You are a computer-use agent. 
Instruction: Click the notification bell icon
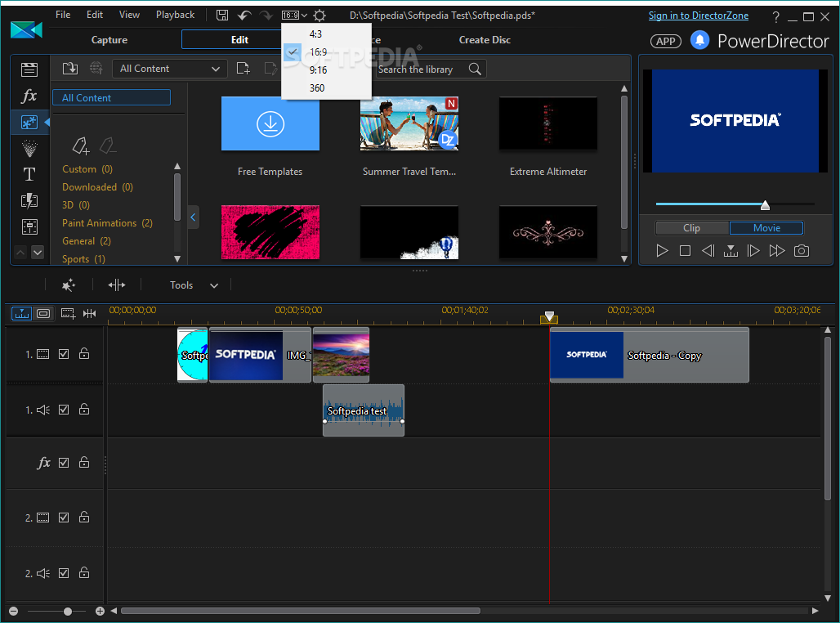pos(699,40)
